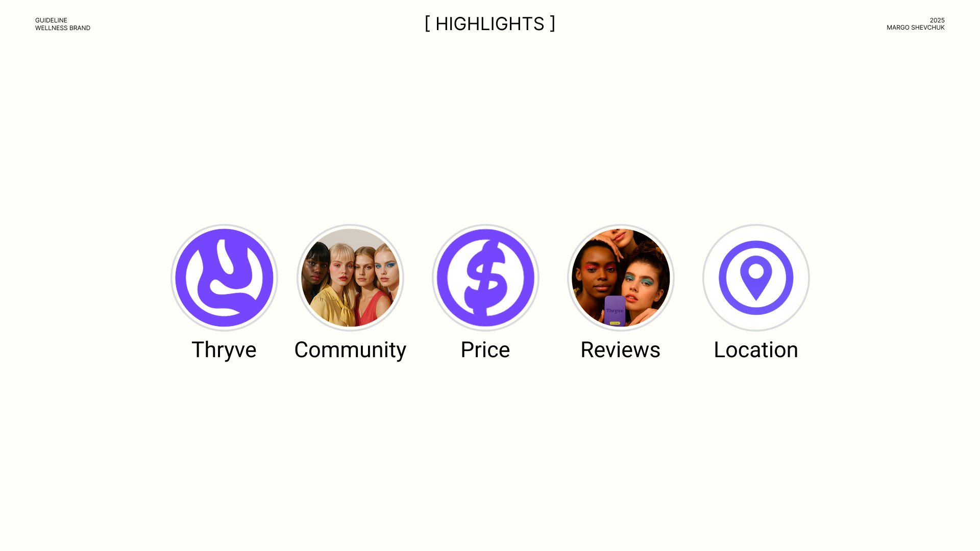Click the Location map pin icon
This screenshot has width=980, height=551.
tap(756, 278)
